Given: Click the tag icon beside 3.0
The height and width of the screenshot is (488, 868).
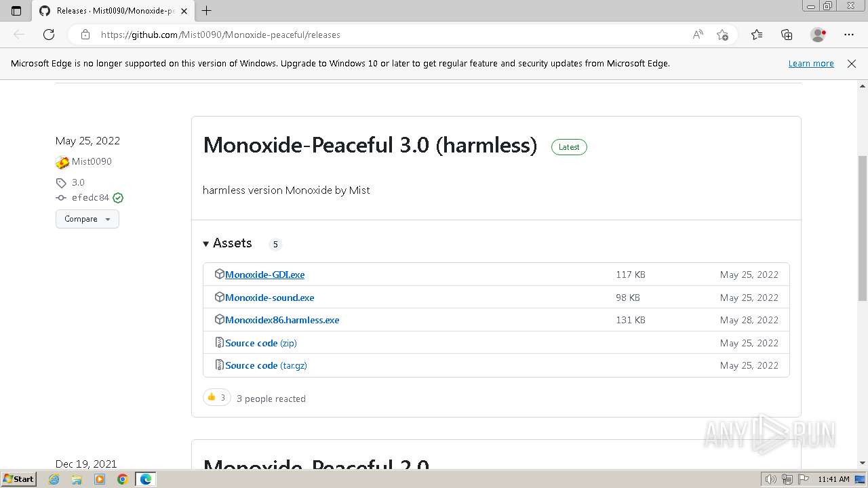Looking at the screenshot, I should [x=61, y=183].
